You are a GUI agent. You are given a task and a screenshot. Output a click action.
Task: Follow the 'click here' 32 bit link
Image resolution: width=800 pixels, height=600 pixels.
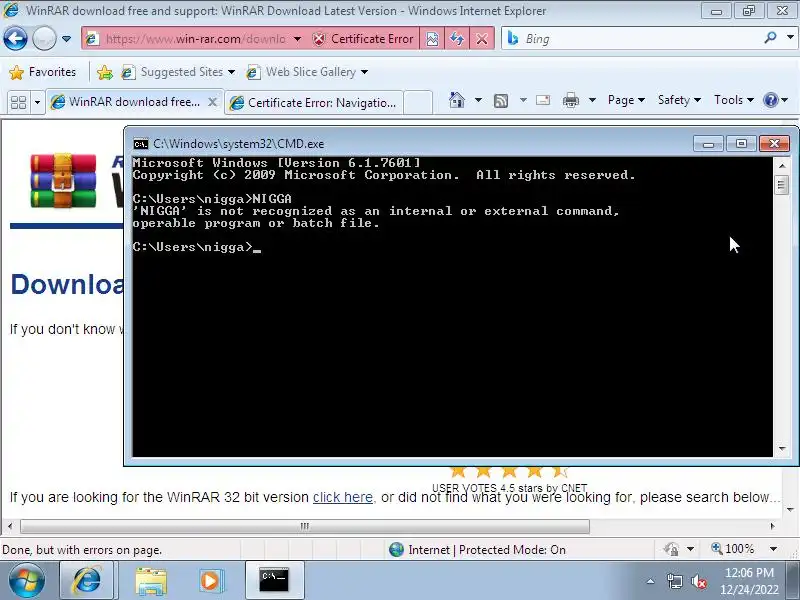[x=343, y=497]
